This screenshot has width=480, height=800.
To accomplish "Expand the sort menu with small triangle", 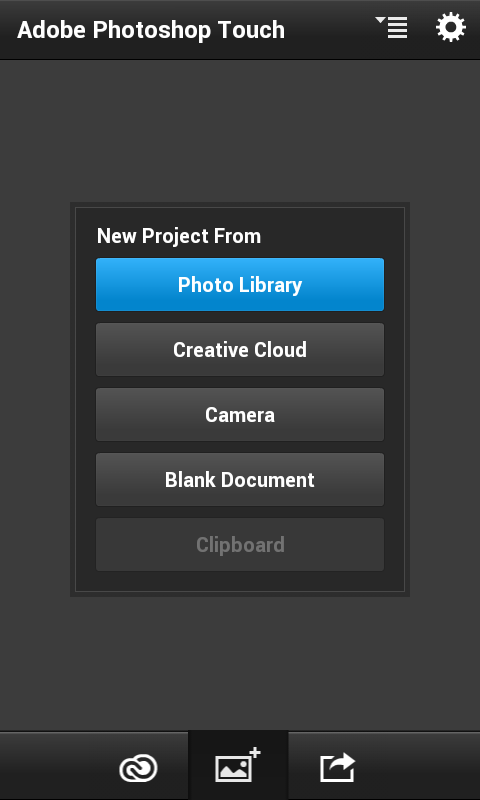I will click(x=392, y=28).
